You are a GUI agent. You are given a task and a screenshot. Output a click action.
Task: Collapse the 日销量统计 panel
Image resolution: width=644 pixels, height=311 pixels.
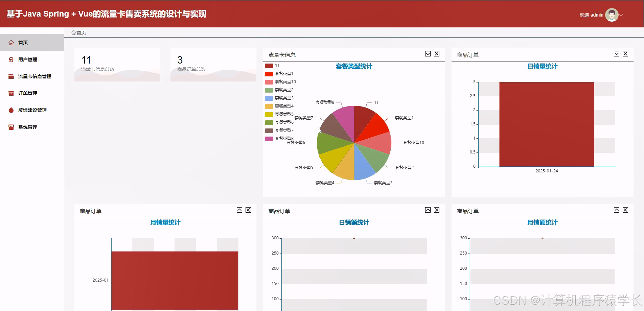pos(617,54)
